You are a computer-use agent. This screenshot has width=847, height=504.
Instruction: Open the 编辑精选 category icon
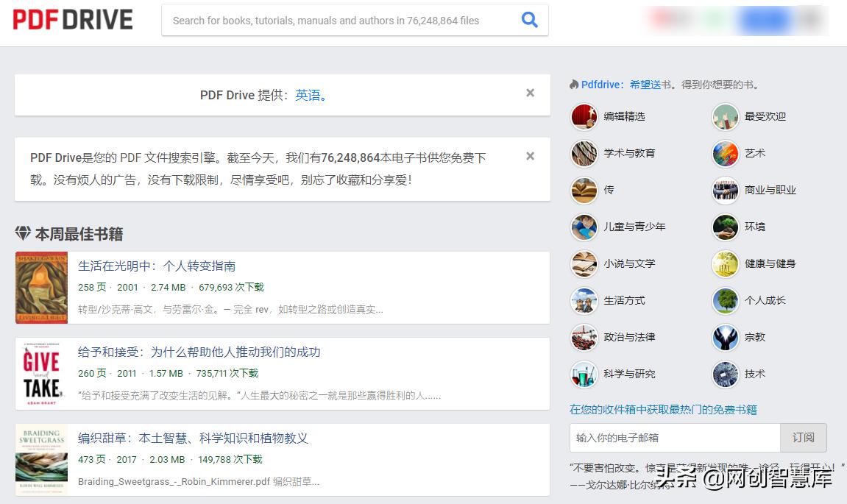tap(584, 116)
